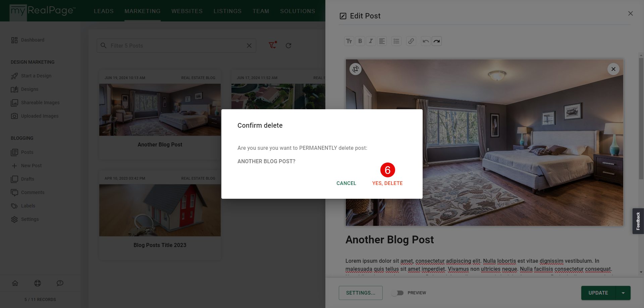644x308 pixels.
Task: Click the editor panel scrollbar
Action: (x=641, y=119)
